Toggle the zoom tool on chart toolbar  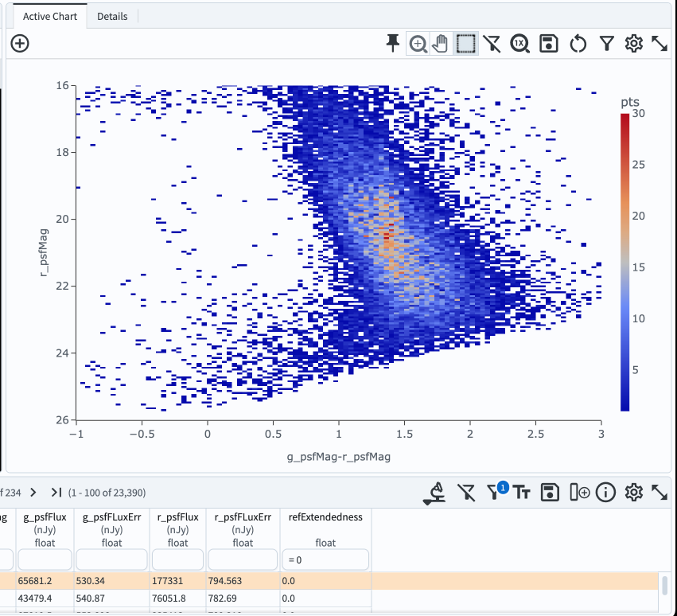pos(418,44)
